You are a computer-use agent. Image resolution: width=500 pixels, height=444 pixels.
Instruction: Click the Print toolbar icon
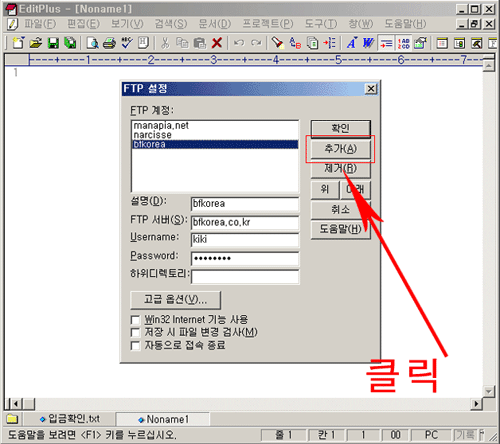coord(109,43)
